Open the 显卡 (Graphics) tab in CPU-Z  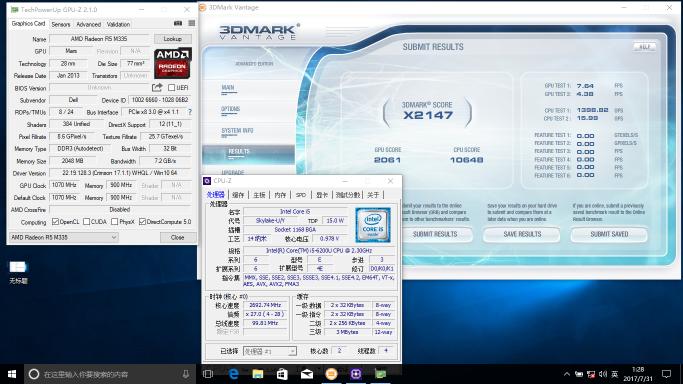pyautogui.click(x=321, y=195)
